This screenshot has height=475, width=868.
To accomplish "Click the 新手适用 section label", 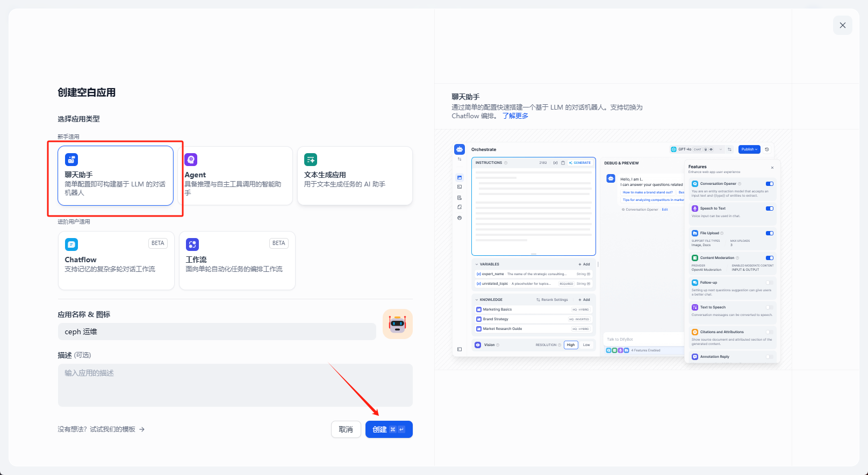I will [69, 136].
